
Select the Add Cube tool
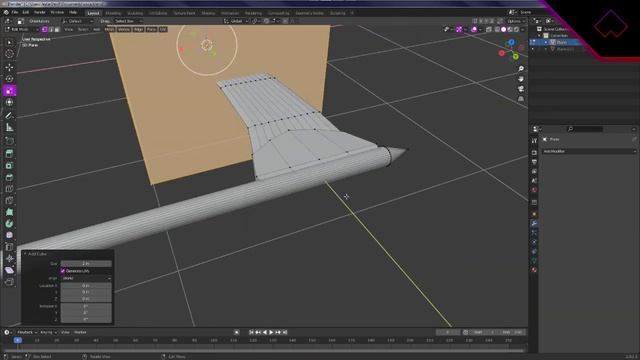coord(9,141)
